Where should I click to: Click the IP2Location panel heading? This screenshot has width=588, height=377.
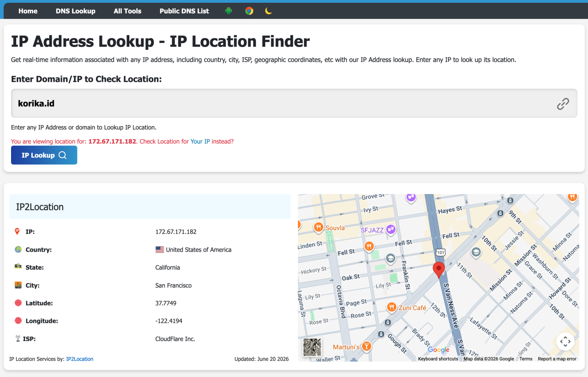[150, 207]
